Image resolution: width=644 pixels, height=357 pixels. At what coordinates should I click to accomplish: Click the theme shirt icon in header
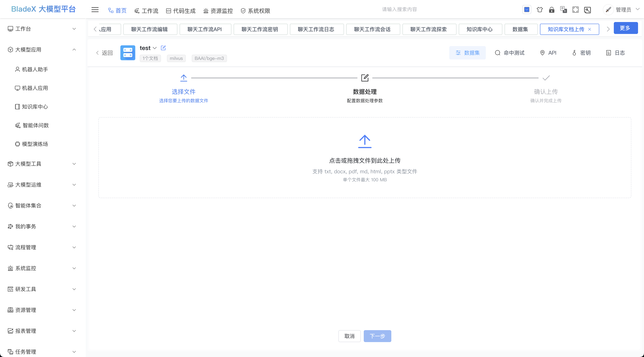click(x=539, y=10)
